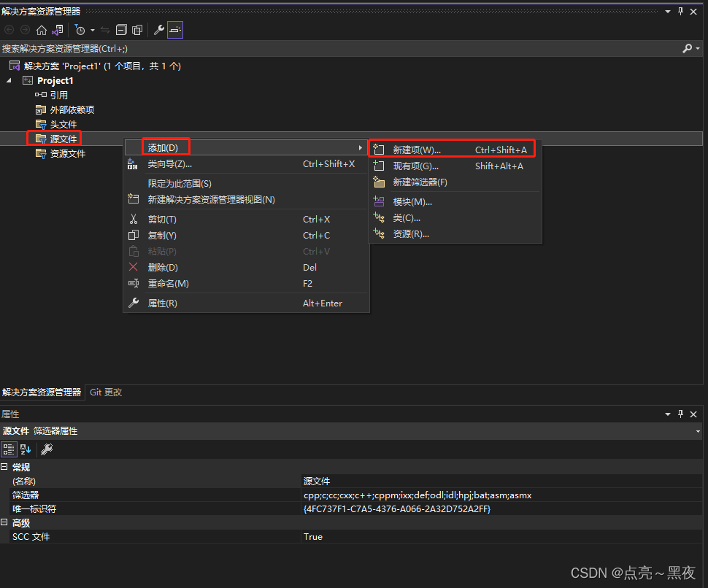
Task: Choose 类(C)... in submenu
Action: click(455, 218)
